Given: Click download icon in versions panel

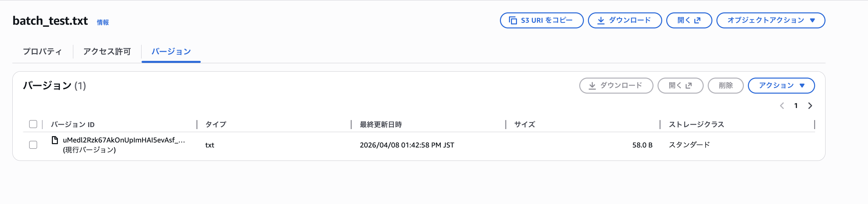Looking at the screenshot, I should click(x=592, y=86).
